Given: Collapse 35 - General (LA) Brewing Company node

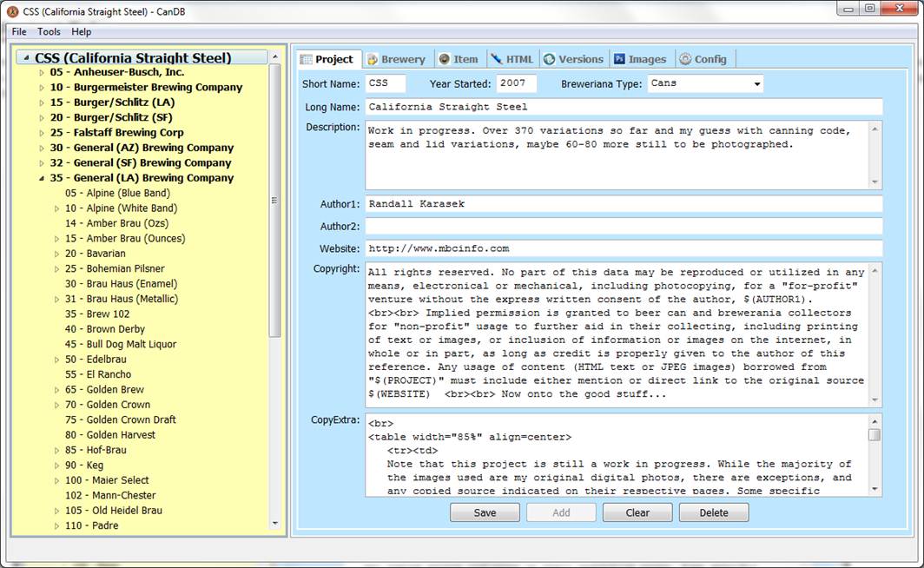Looking at the screenshot, I should click(42, 179).
